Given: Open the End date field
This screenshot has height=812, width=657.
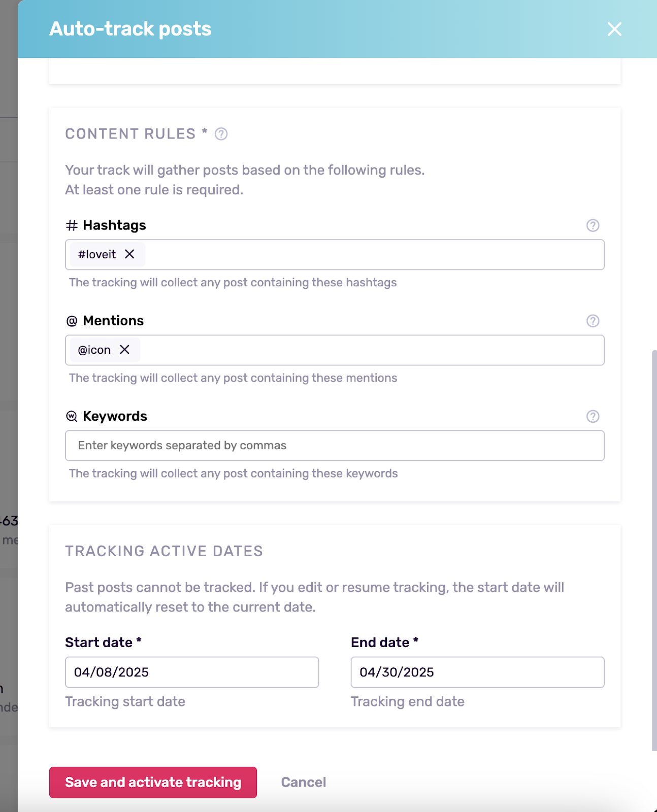Looking at the screenshot, I should click(477, 672).
